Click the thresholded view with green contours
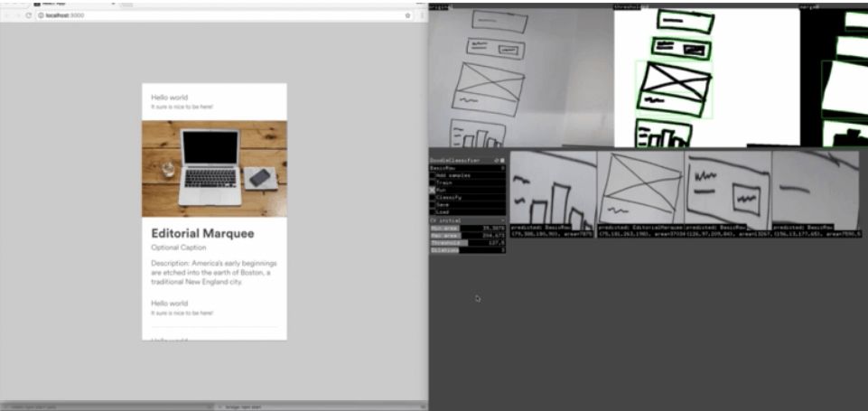Screen dimensions: 868x411 coord(707,78)
